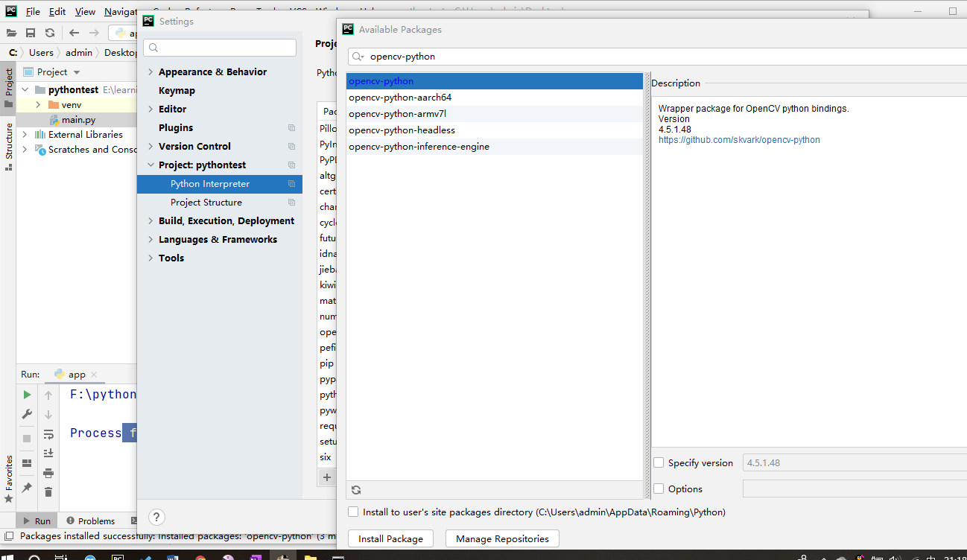
Task: Open the Specify version dropdown field
Action: coord(855,462)
